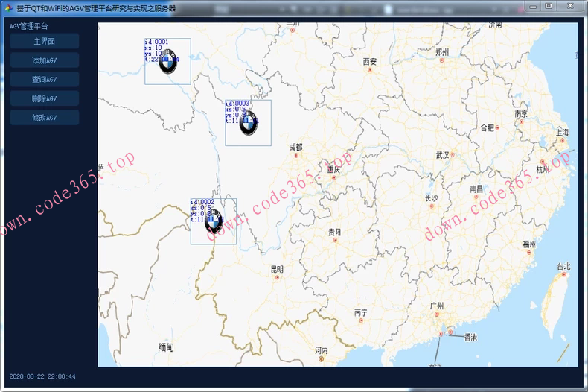Click the 南京 city label on map

point(521,114)
